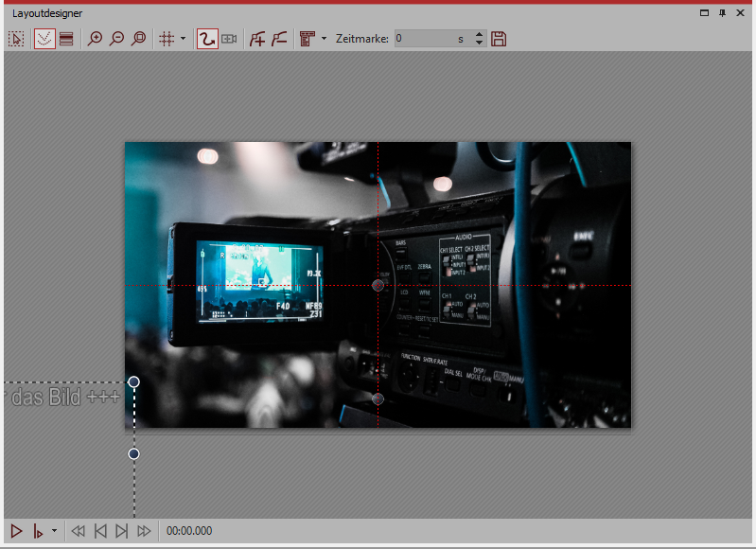Viewport: 756px width, 549px height.
Task: Click the selection frame tool icon
Action: (16, 39)
